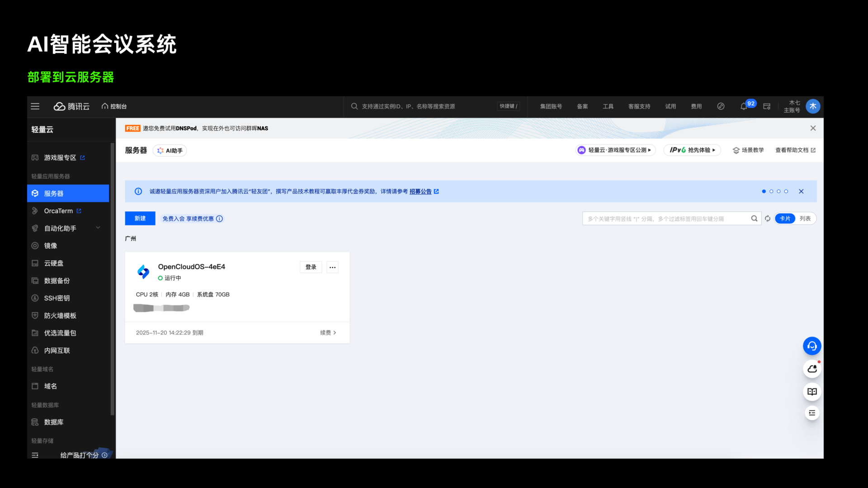This screenshot has height=488, width=868.
Task: Focus the keyword filter input field
Action: 665,219
